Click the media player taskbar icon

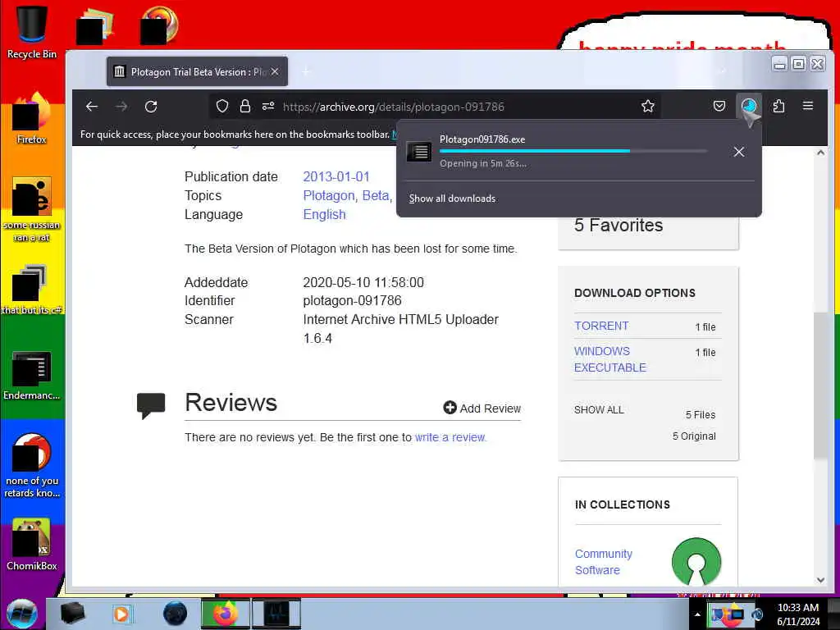(121, 614)
